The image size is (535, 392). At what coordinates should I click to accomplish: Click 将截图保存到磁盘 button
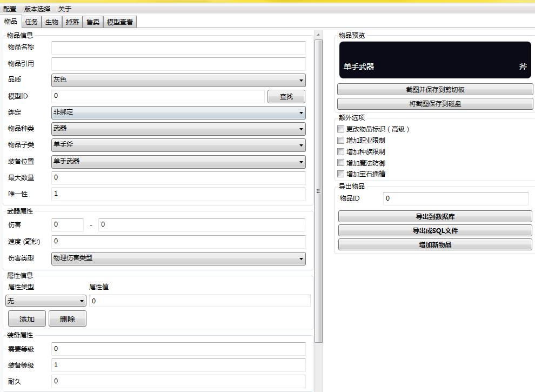point(435,103)
